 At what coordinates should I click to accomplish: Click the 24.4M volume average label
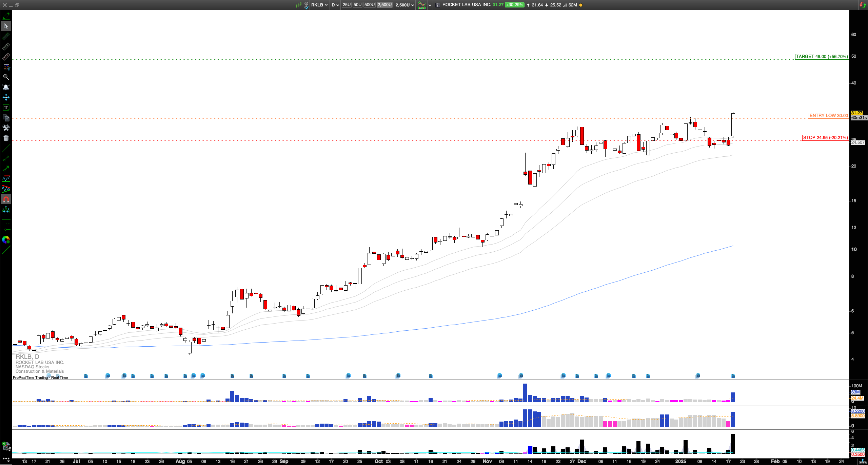857,398
